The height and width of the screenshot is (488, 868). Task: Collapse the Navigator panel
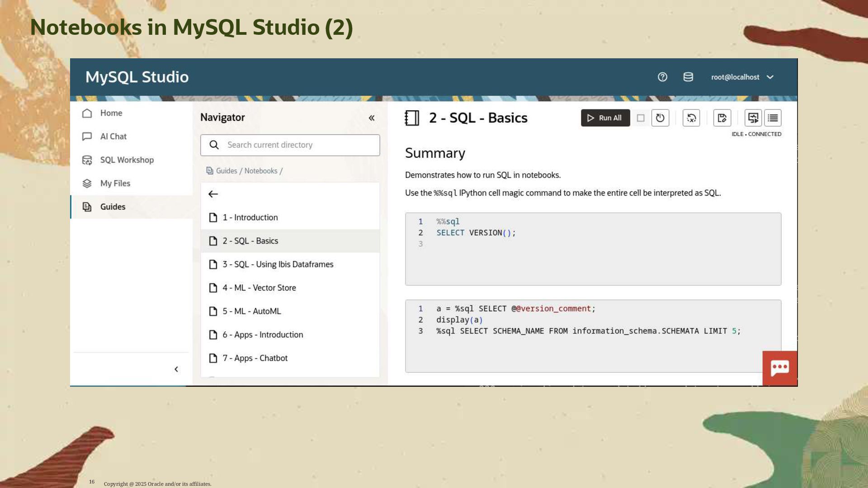(x=372, y=118)
